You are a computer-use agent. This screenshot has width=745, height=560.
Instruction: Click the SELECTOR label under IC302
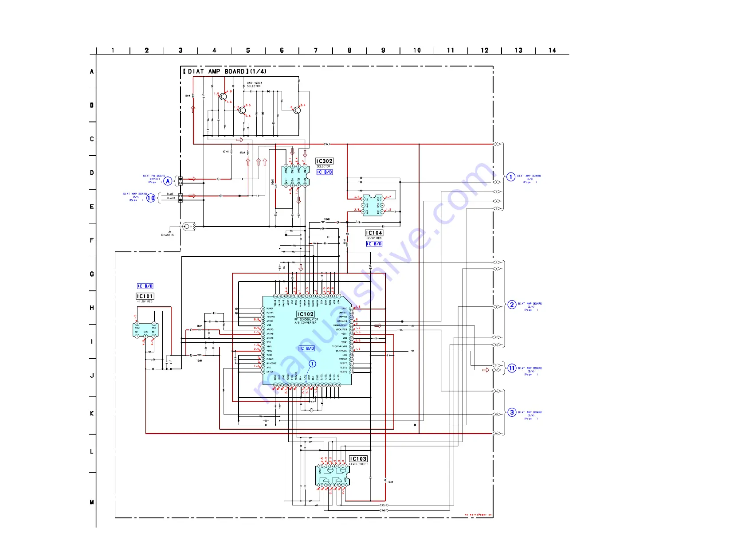(x=323, y=167)
